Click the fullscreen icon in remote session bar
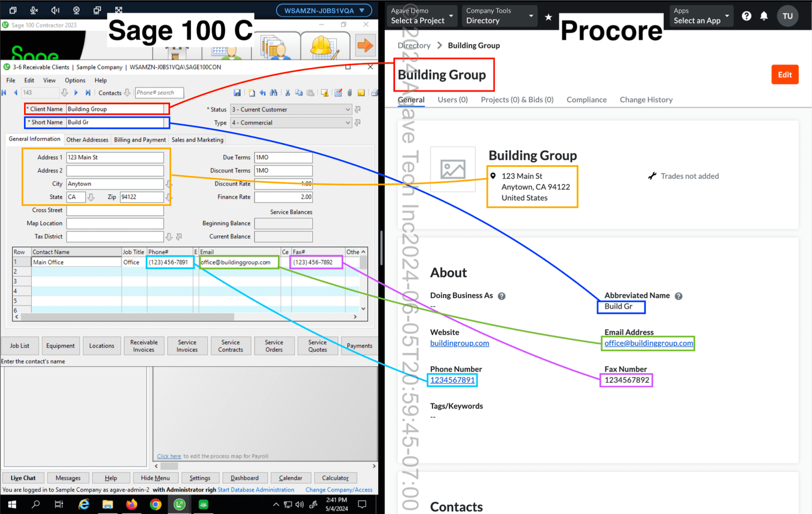Image resolution: width=812 pixels, height=514 pixels. (119, 10)
